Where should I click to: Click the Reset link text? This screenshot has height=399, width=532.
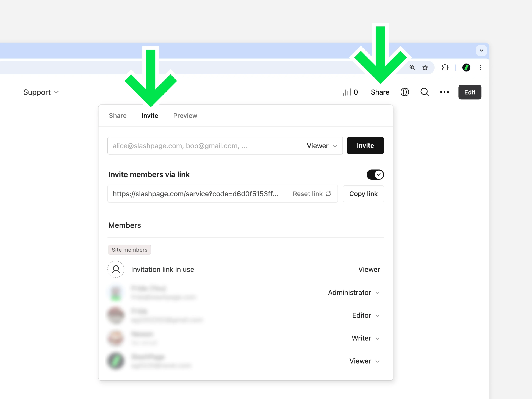(x=308, y=194)
